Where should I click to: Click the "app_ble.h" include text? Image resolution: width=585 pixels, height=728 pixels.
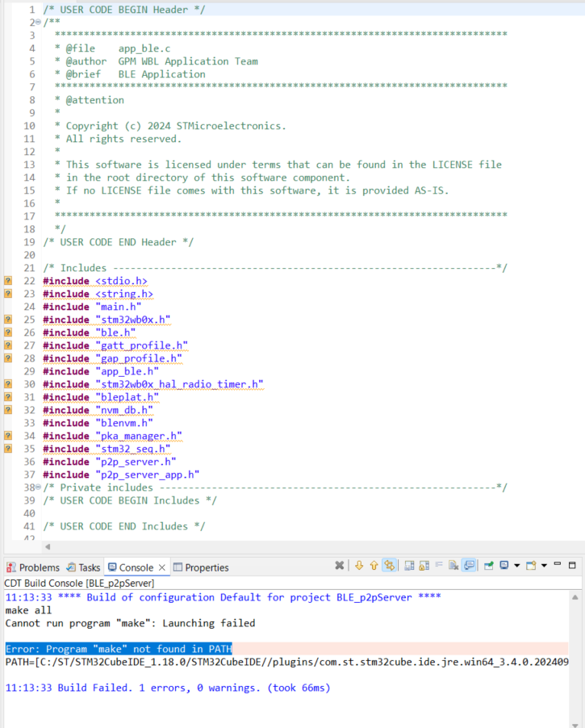coord(127,371)
